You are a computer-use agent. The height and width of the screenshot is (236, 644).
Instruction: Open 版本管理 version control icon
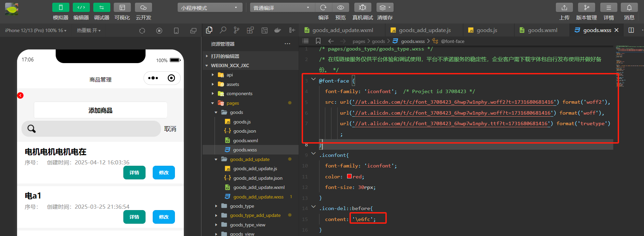(x=587, y=8)
